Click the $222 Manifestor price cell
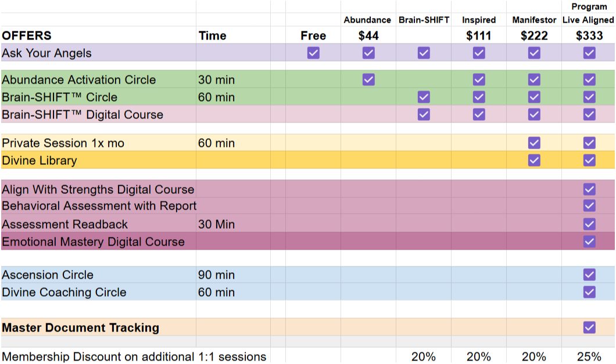 [534, 35]
